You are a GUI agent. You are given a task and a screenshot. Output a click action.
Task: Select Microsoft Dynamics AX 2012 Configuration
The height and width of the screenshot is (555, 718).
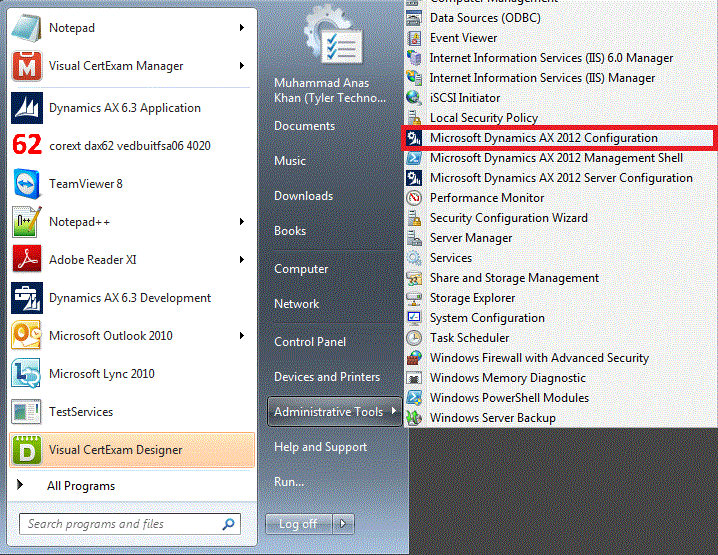point(543,138)
